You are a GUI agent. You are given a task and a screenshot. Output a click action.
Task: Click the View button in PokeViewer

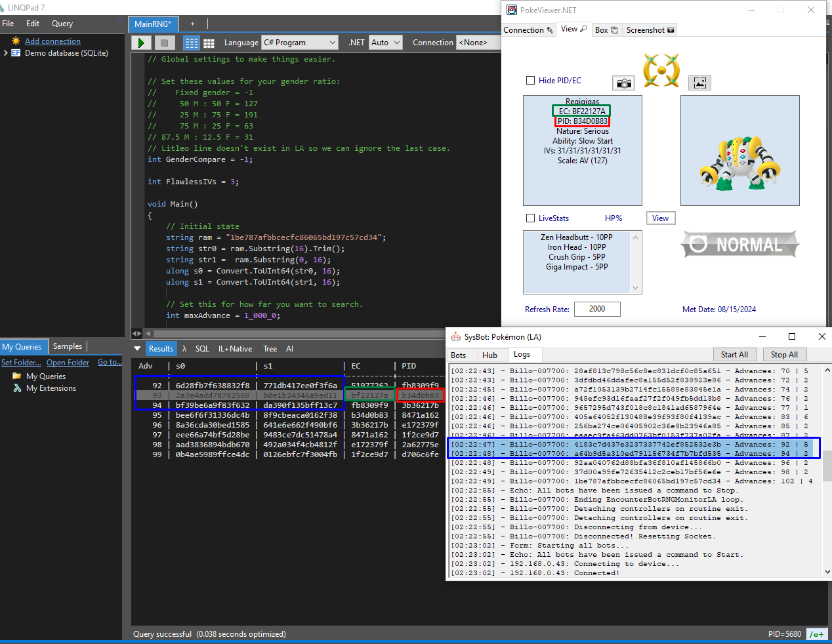(661, 218)
